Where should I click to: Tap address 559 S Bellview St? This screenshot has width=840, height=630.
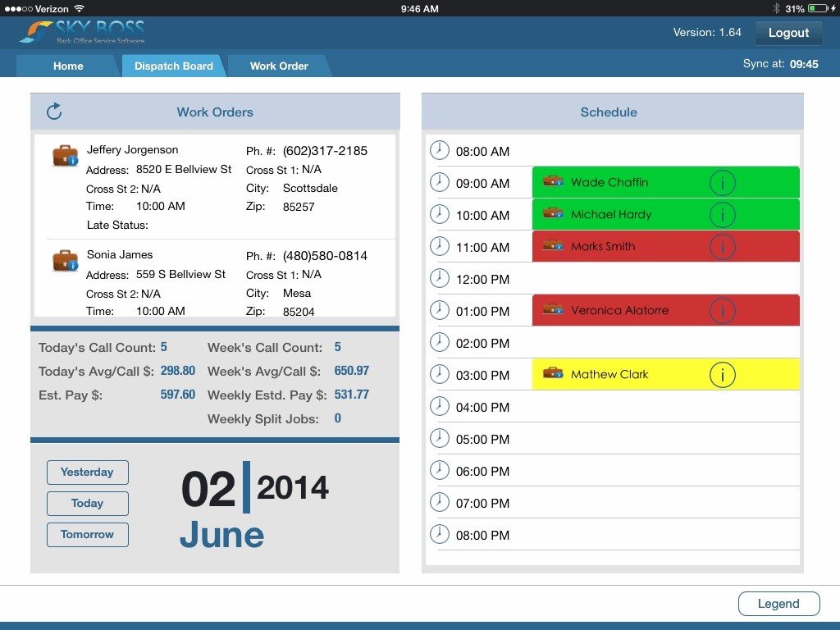coord(180,274)
